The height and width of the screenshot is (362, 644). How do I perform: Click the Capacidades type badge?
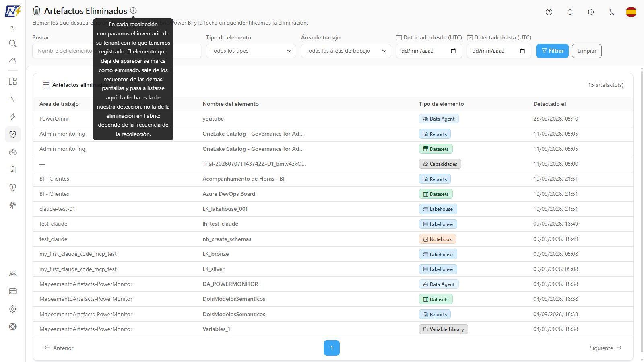pos(440,164)
